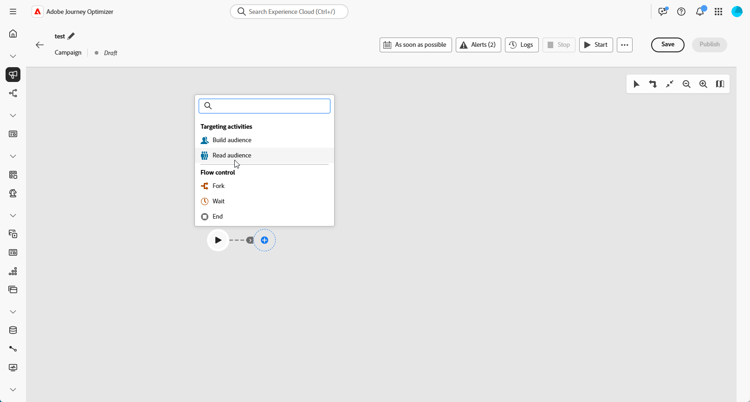Open the As soon as possible schedule

tap(416, 45)
